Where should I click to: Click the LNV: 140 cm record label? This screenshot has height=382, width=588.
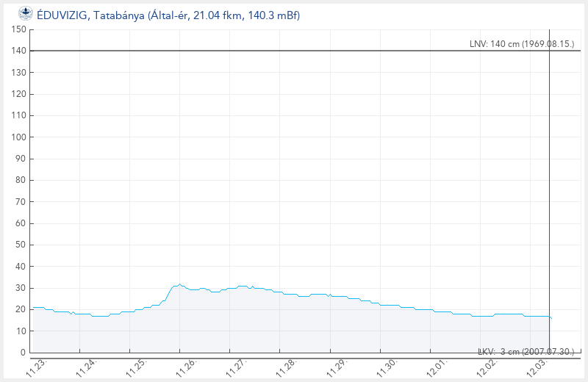pyautogui.click(x=521, y=44)
